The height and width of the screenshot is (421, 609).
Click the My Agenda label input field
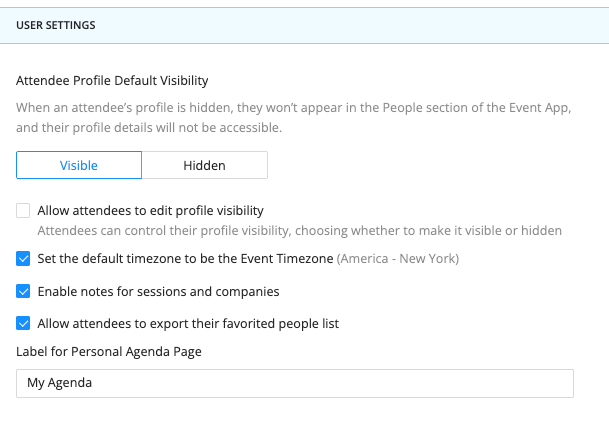coord(295,383)
